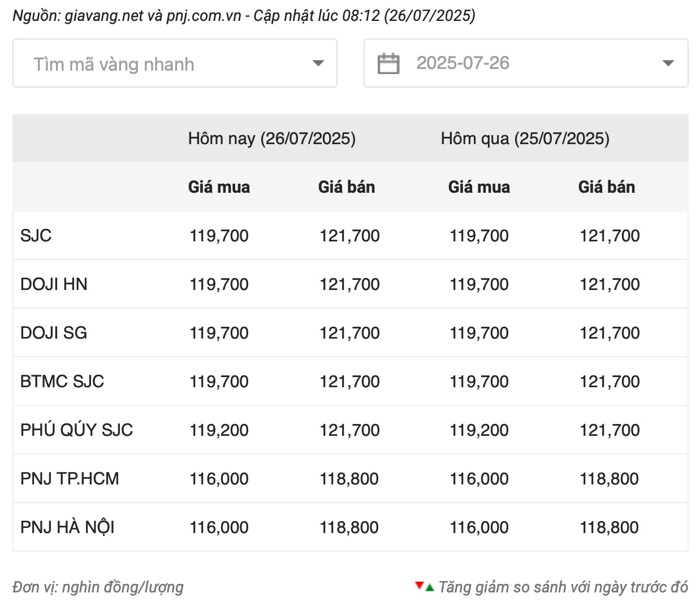Expand the quick gold code search dropdown arrow
This screenshot has width=700, height=606.
318,63
